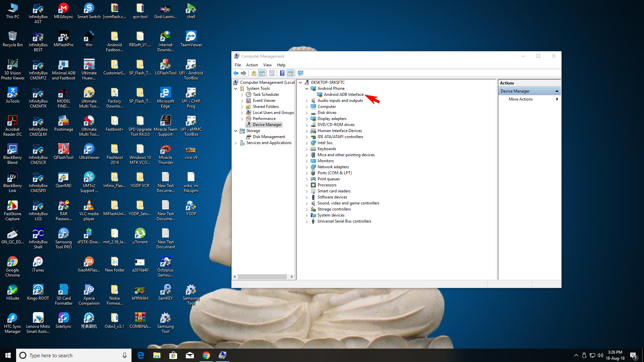Click left tree horizontal scrollbar thumb
Viewport: 644px width, 362px height.
262,277
